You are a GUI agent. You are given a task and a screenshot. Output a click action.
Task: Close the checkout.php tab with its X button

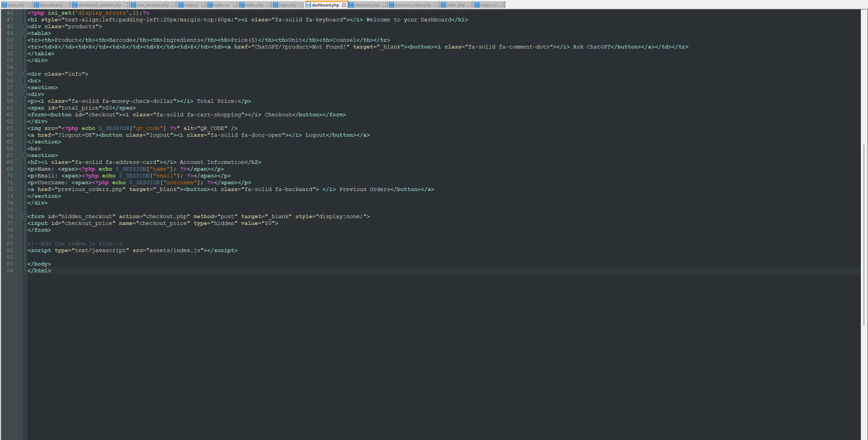384,5
